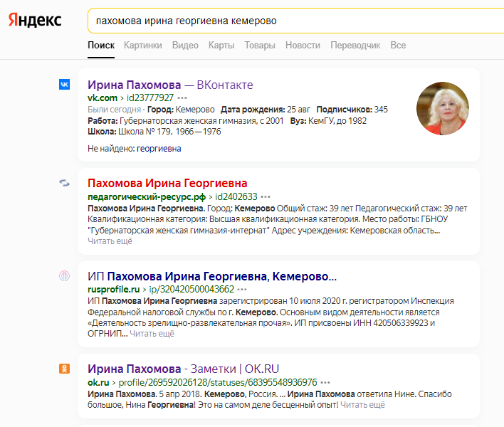Click the vk.com domain link
The image size is (504, 427).
tap(103, 97)
